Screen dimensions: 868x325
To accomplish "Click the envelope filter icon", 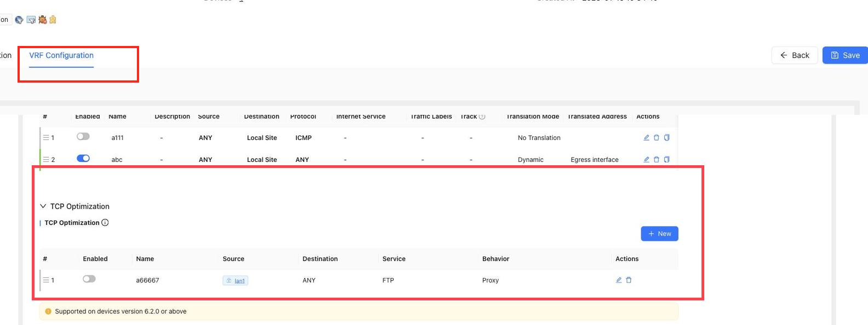I will pyautogui.click(x=31, y=20).
